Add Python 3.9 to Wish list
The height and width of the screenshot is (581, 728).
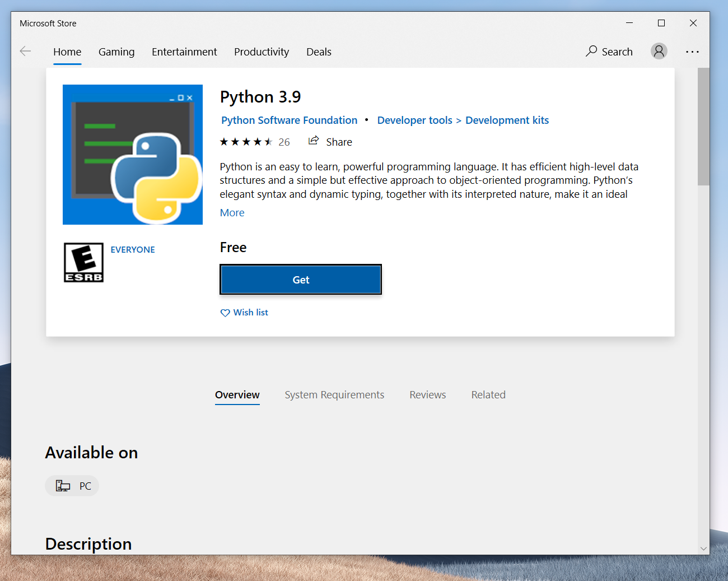click(244, 313)
